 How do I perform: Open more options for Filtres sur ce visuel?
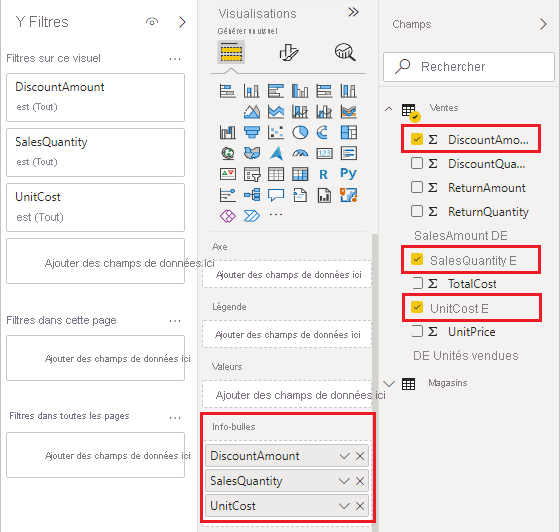point(175,59)
